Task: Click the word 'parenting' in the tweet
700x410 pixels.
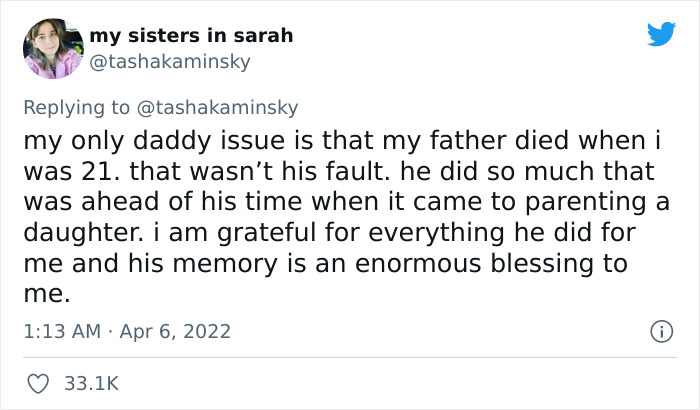Action: (x=590, y=202)
